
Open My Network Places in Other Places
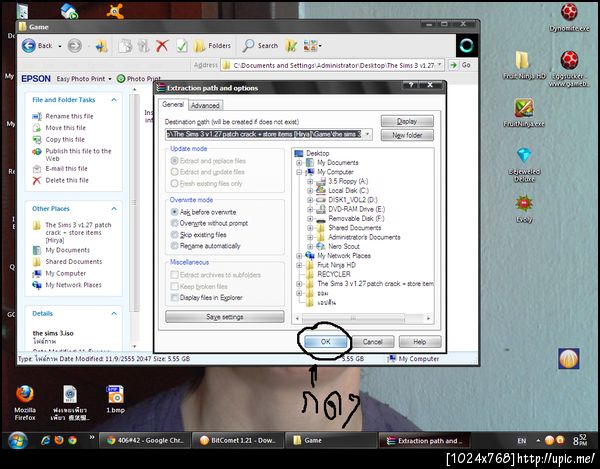(x=73, y=285)
